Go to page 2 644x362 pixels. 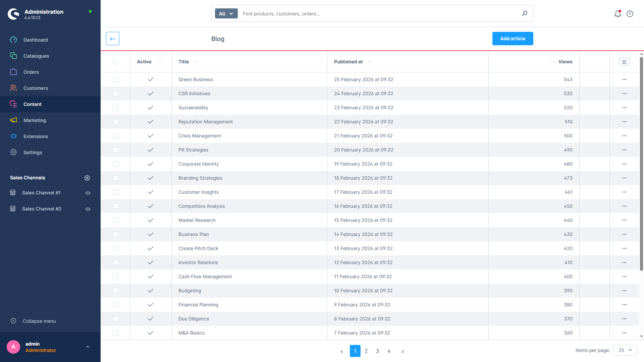[x=366, y=351]
